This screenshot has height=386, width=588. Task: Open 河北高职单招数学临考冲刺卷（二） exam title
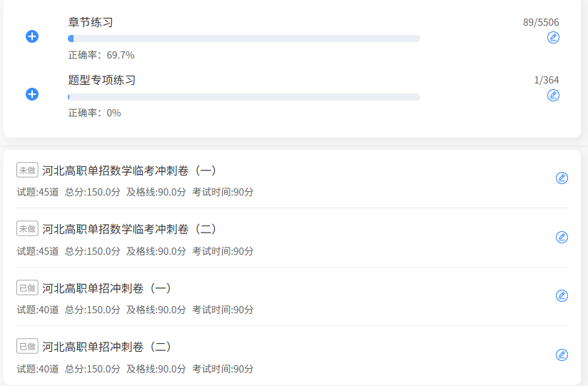129,229
